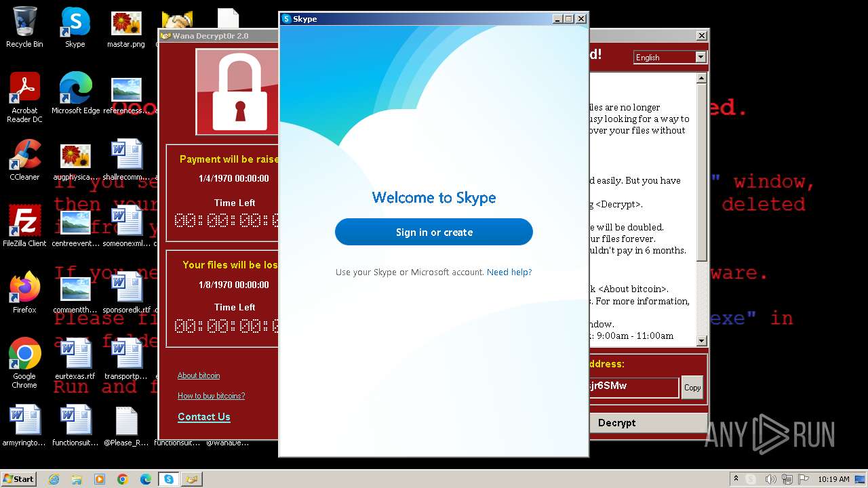Screen dimensions: 868x488
Task: Launch CCleaner from the desktop
Action: pyautogui.click(x=24, y=160)
